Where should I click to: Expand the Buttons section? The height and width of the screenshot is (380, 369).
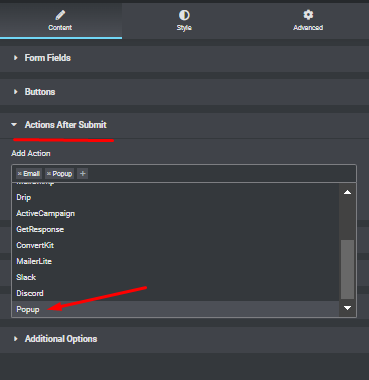click(184, 92)
